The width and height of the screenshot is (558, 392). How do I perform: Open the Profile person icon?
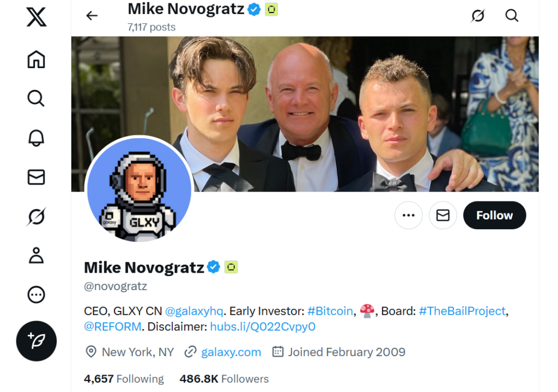[37, 255]
